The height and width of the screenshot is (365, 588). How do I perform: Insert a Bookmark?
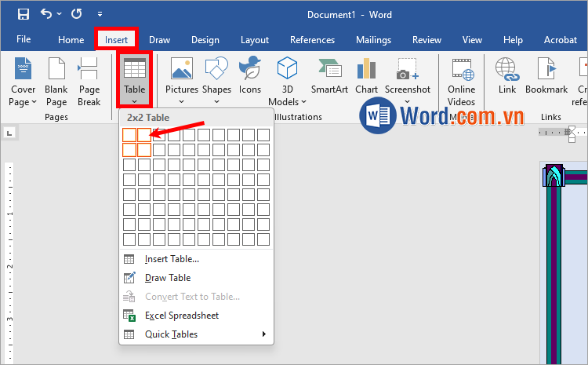546,75
